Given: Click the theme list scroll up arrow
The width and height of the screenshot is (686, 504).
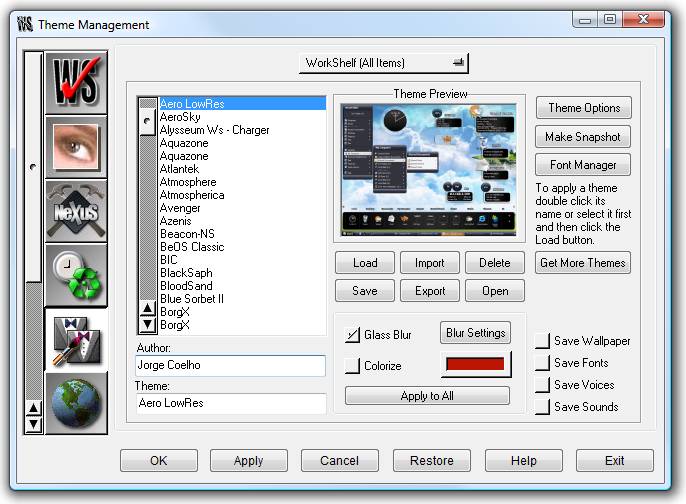Looking at the screenshot, I should point(147,309).
